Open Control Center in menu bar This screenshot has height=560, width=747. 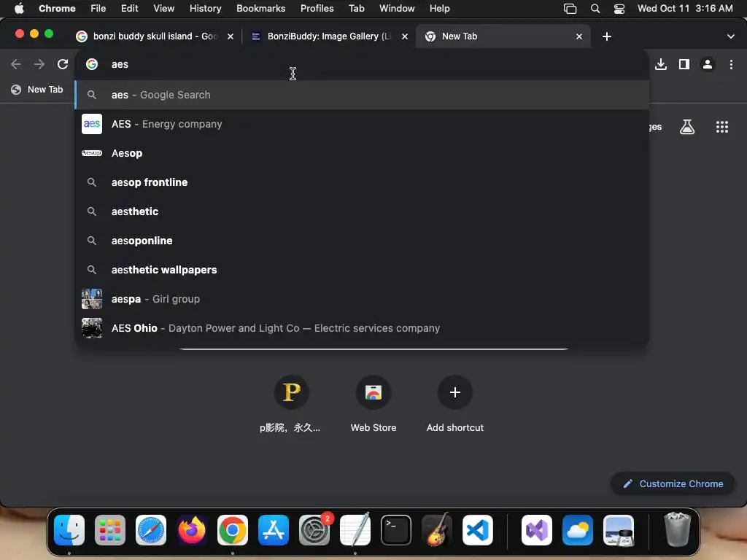pyautogui.click(x=619, y=9)
